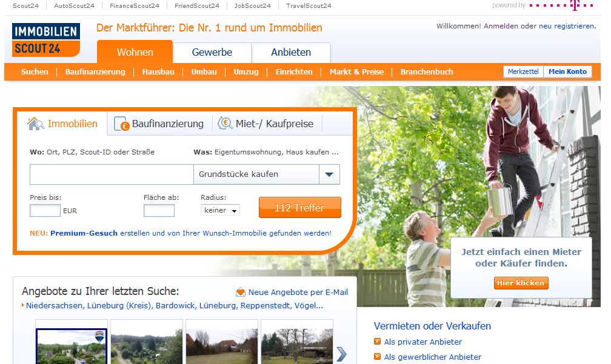Click the Jetzt einfach einen Mieter text
Image resolution: width=611 pixels, height=364 pixels.
click(521, 257)
